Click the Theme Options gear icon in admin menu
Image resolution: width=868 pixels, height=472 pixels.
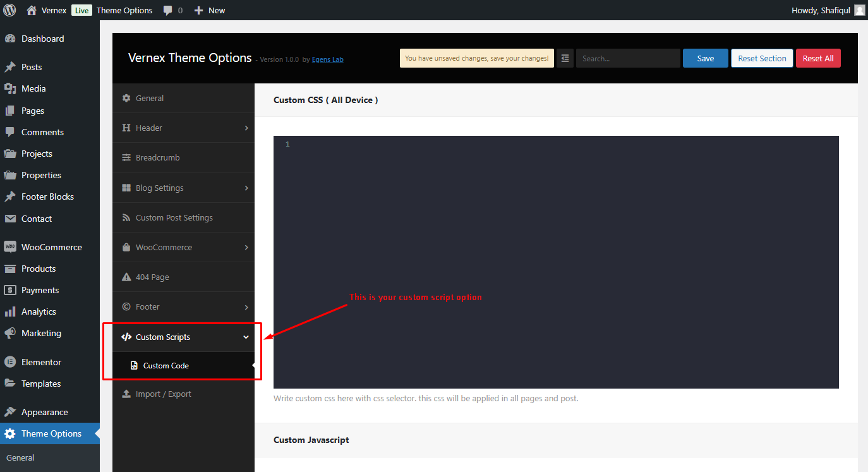10,433
